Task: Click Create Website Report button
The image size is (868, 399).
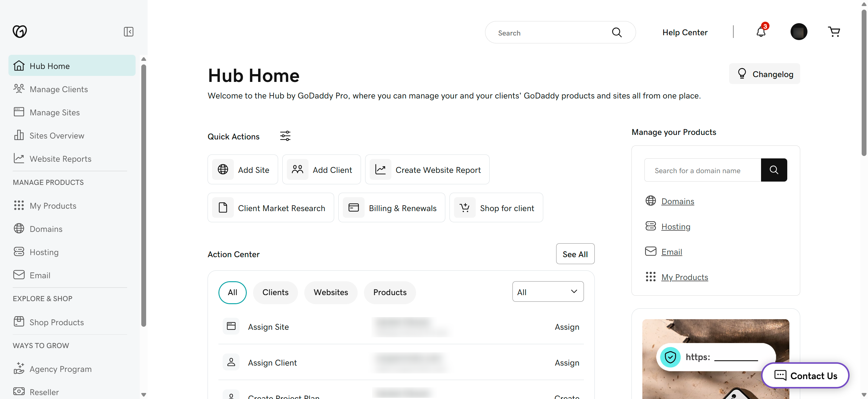Action: coord(427,170)
